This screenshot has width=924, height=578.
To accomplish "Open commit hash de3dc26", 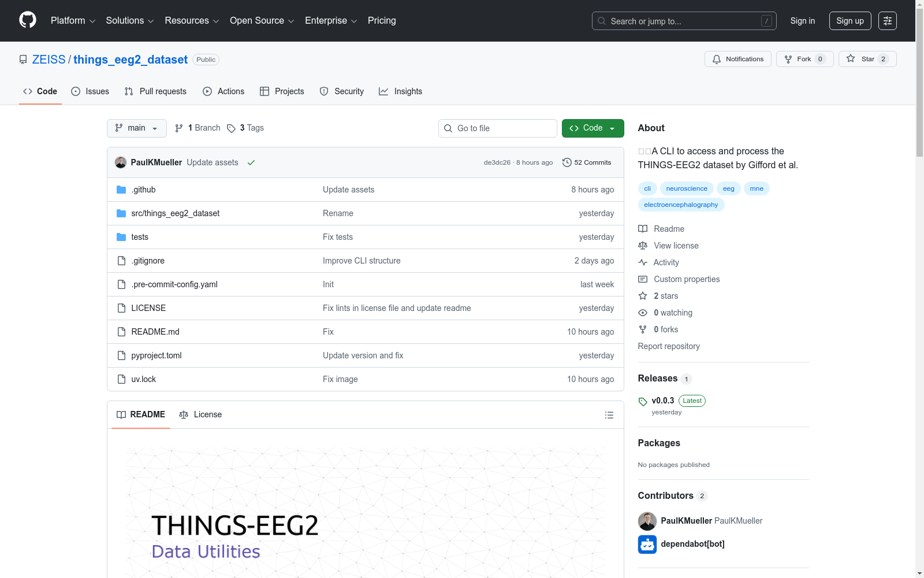I will (x=497, y=162).
